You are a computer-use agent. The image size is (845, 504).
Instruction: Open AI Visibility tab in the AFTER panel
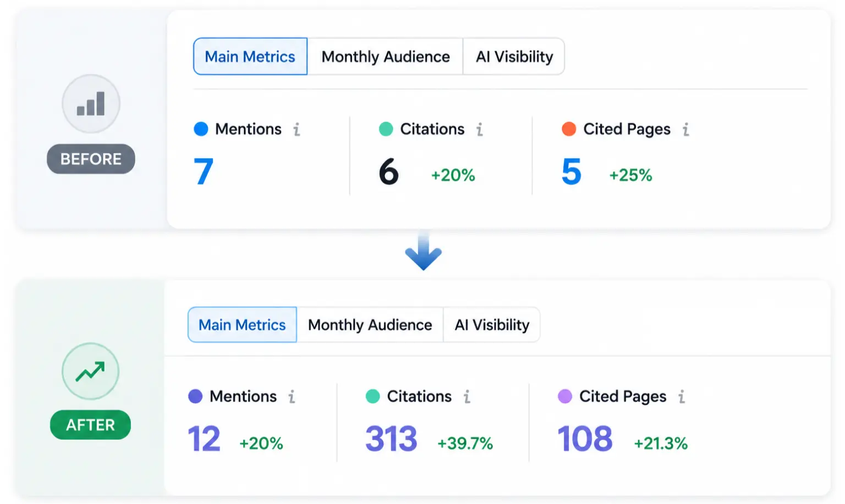point(492,325)
